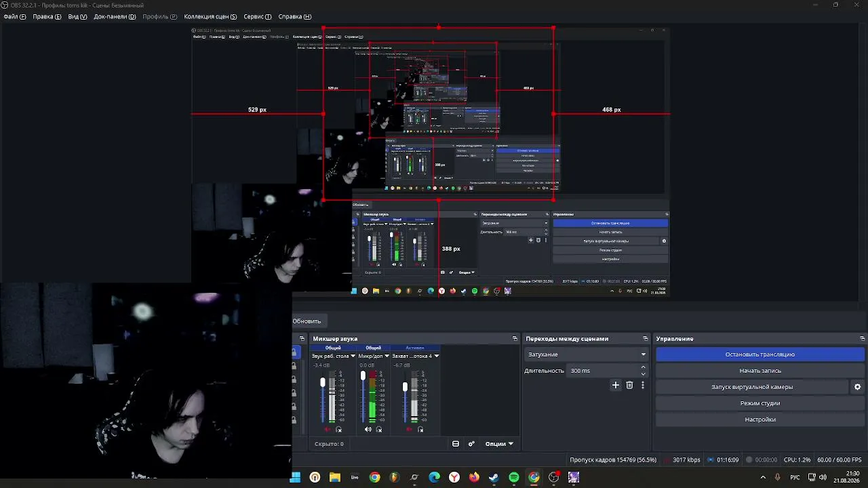Undock the Переходы между сценами panel
Screen dimensions: 868x488
[646, 338]
